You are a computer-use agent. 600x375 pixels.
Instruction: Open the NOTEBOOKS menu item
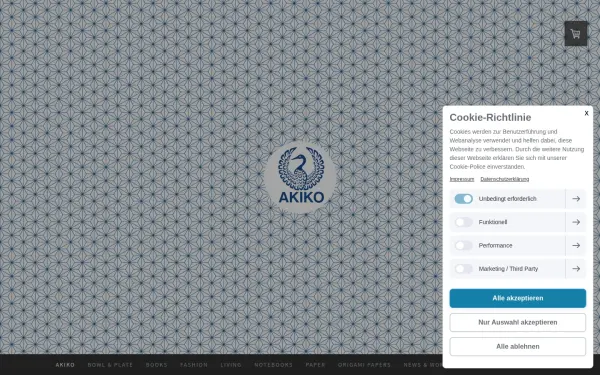tap(273, 365)
